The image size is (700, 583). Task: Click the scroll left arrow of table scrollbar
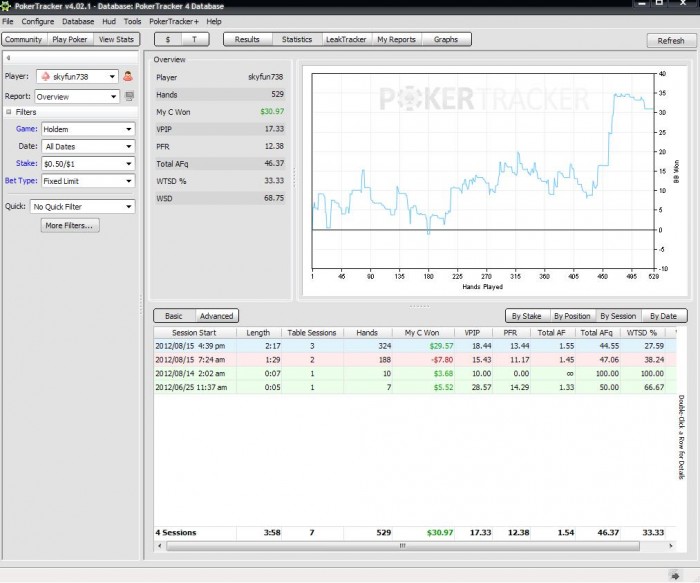tap(160, 546)
